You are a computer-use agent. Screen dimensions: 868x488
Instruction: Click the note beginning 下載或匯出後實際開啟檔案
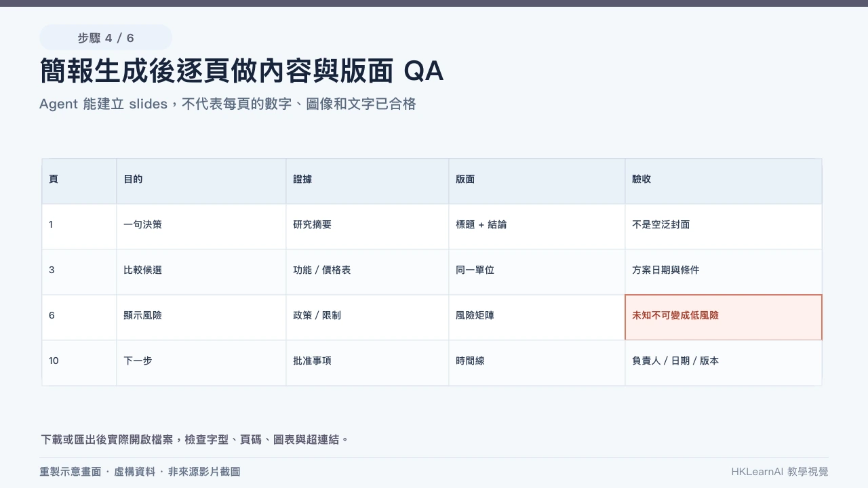195,439
